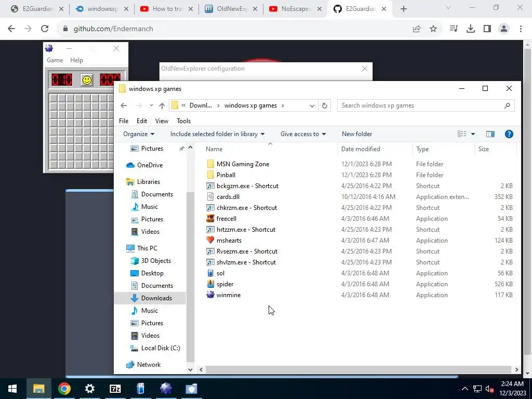
Task: Open a new Chrome tab
Action: 403,9
